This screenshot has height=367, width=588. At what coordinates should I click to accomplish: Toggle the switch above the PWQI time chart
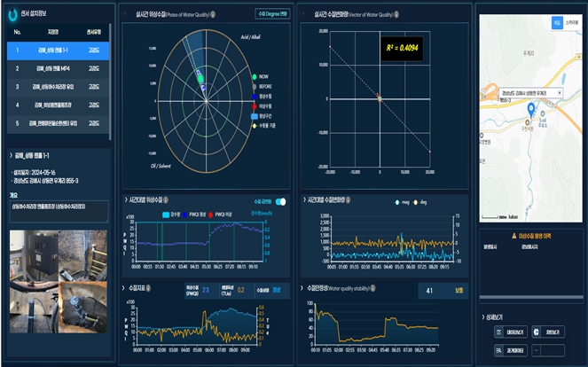click(280, 202)
